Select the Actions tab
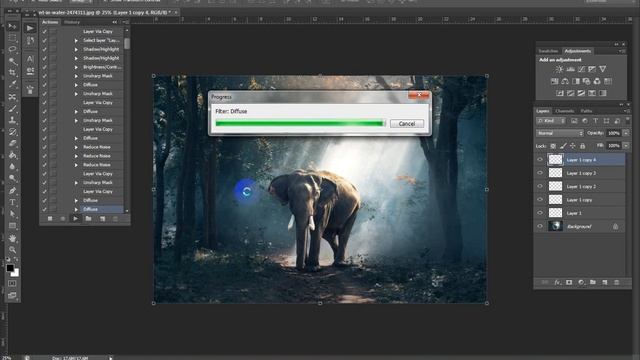The image size is (640, 360). [50, 22]
